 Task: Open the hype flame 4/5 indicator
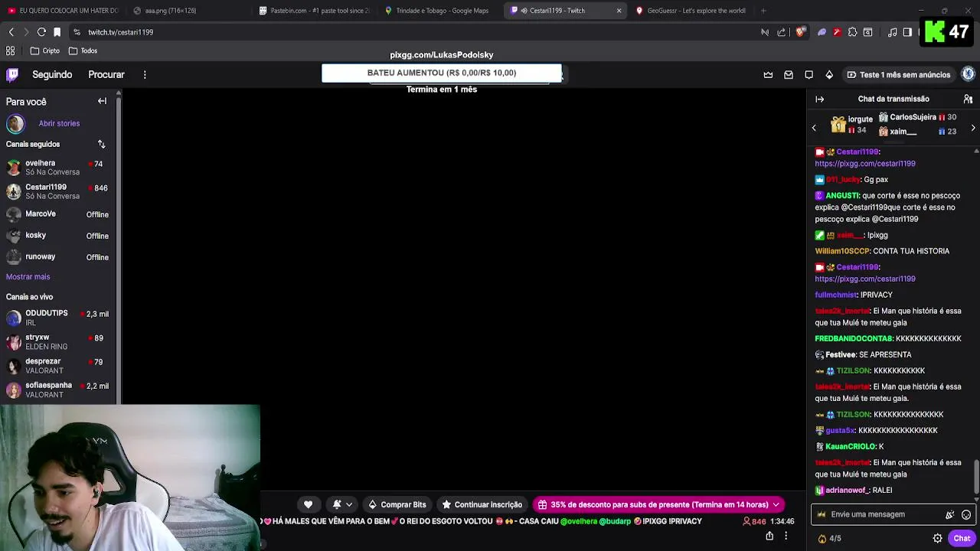830,539
